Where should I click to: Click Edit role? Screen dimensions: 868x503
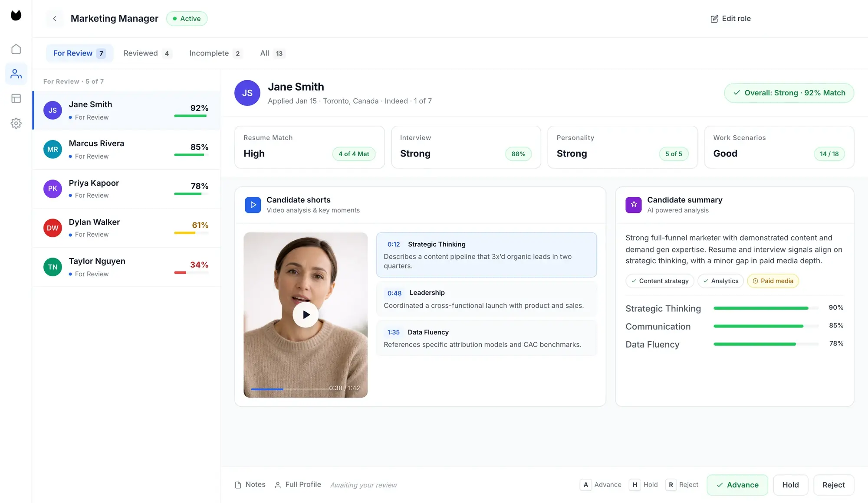[730, 19]
